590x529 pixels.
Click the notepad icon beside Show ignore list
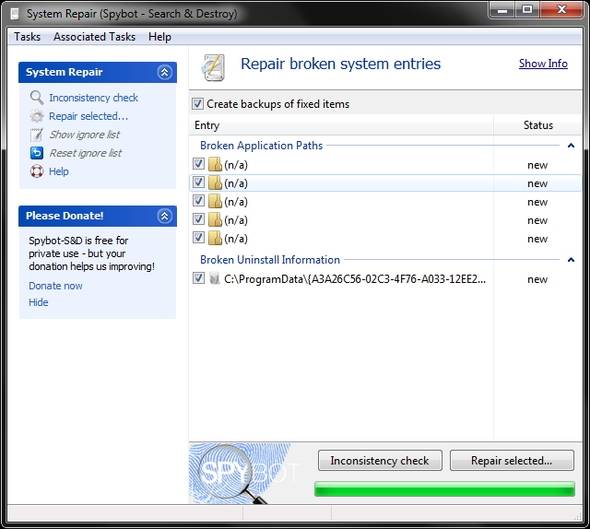[x=36, y=134]
